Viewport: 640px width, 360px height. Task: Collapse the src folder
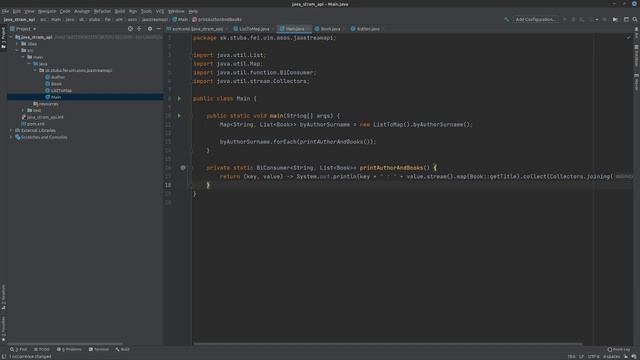[x=17, y=50]
